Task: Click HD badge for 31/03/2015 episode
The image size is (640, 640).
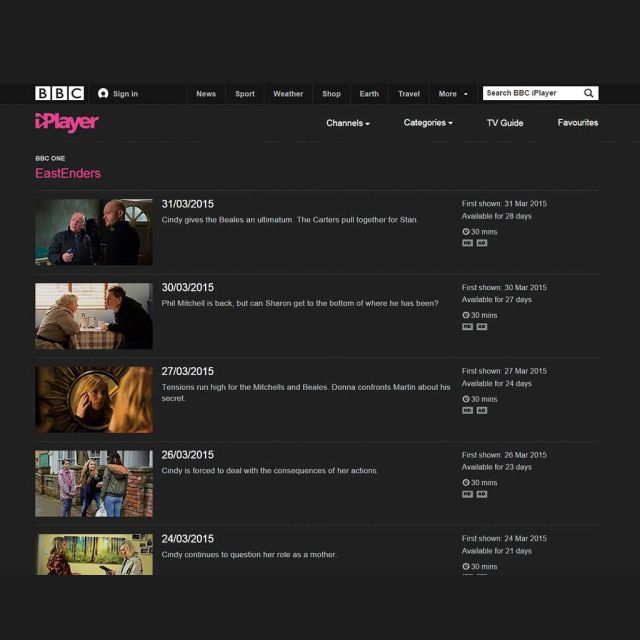Action: point(467,243)
